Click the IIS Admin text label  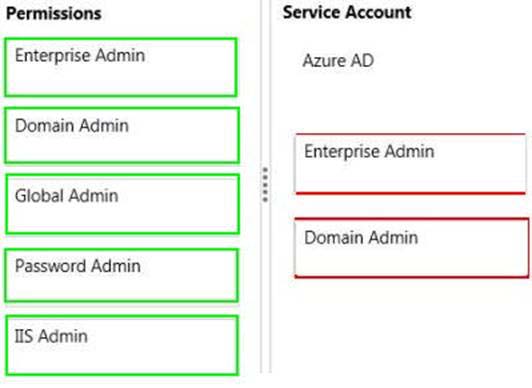[51, 336]
